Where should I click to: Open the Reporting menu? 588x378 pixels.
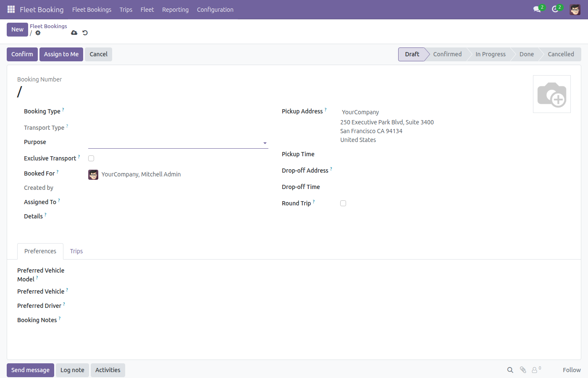click(x=176, y=10)
